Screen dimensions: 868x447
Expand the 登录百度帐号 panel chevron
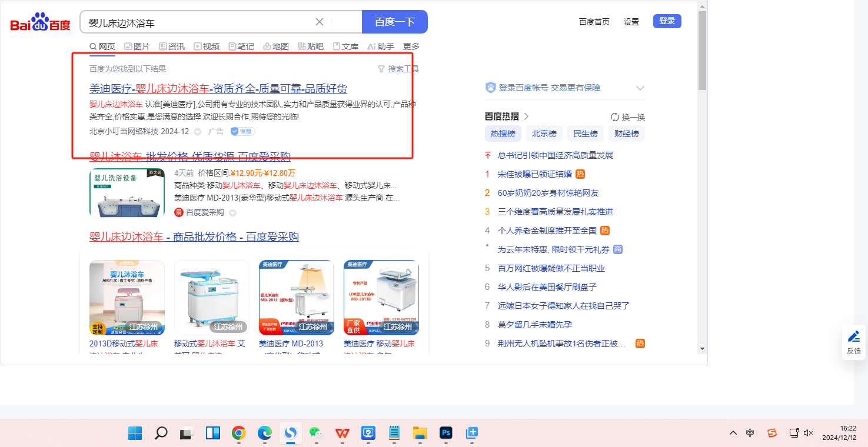640,88
